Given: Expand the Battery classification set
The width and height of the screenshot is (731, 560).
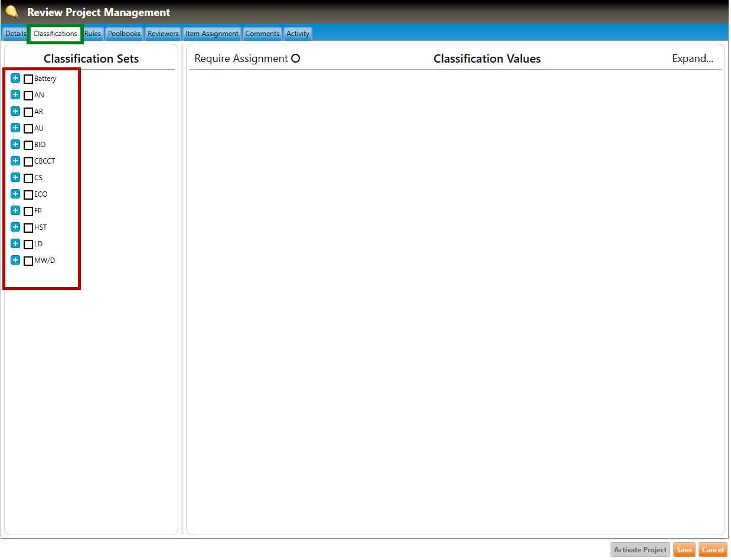Looking at the screenshot, I should click(15, 79).
